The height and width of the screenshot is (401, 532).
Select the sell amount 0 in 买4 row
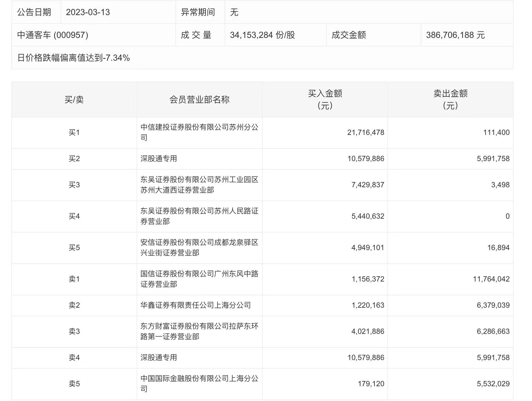pyautogui.click(x=508, y=216)
